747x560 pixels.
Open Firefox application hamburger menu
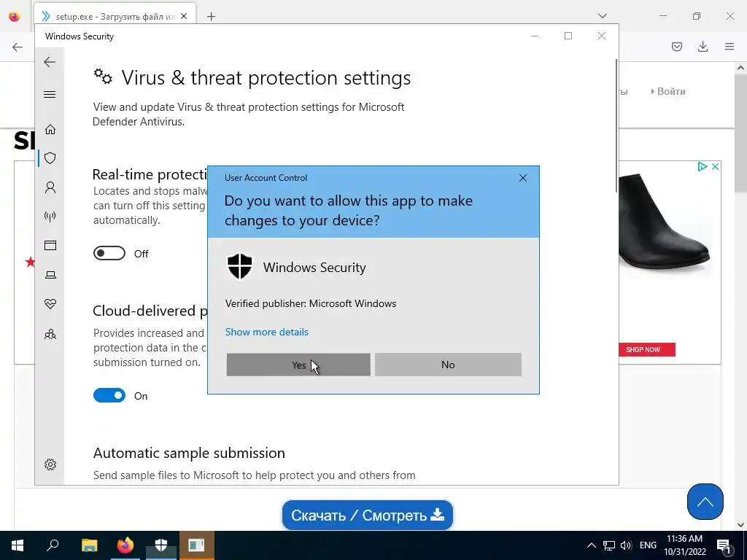[x=729, y=47]
